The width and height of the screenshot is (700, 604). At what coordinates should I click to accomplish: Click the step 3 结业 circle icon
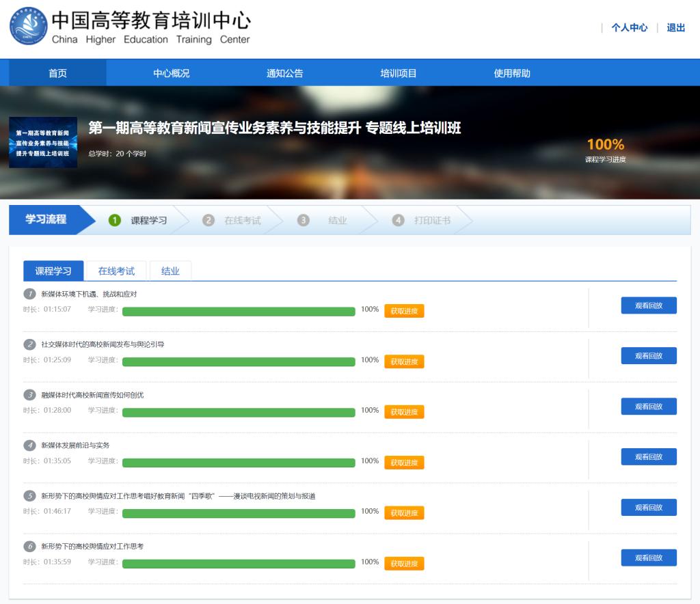click(304, 220)
